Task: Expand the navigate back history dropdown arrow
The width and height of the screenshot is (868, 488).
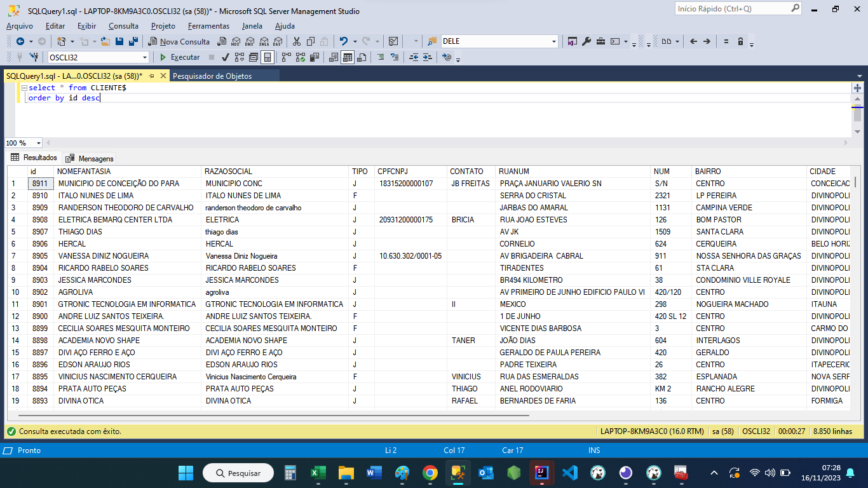Action: click(x=31, y=41)
